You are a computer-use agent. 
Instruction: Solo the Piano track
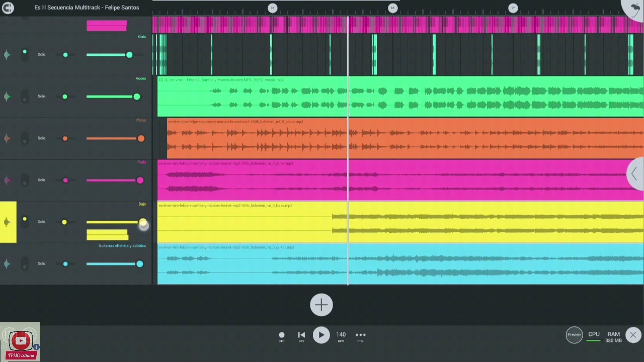(41, 138)
